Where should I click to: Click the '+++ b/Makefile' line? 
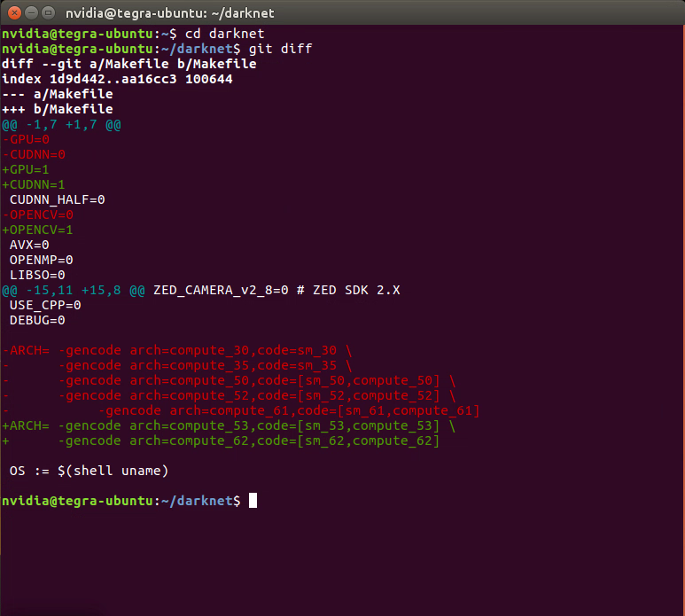tap(58, 109)
